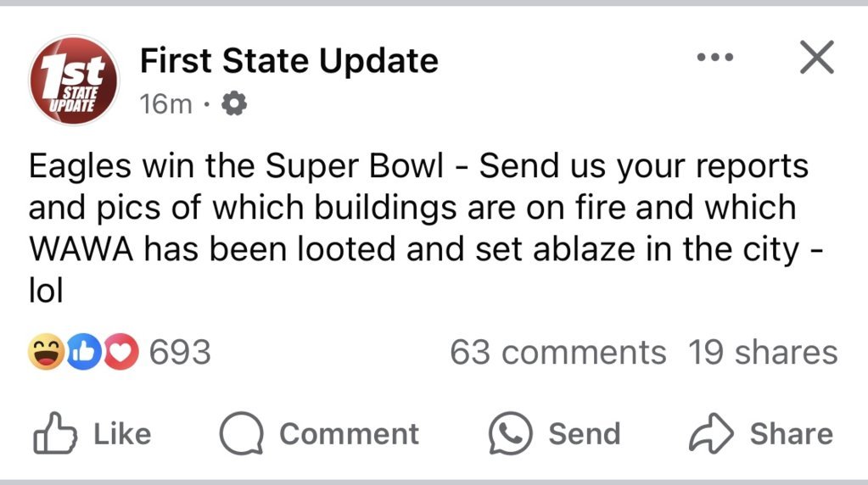Screen dimensions: 868x485
Task: Click the Share button label
Action: point(791,433)
